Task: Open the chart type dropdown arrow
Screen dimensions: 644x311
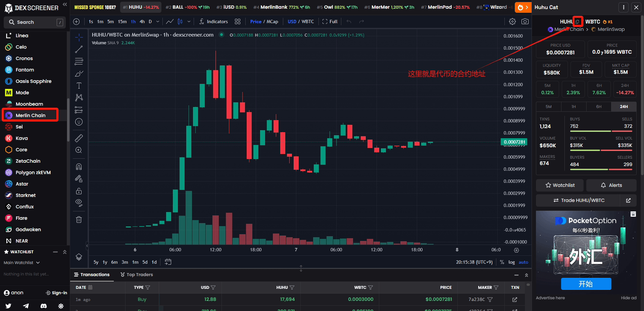Action: [x=189, y=21]
